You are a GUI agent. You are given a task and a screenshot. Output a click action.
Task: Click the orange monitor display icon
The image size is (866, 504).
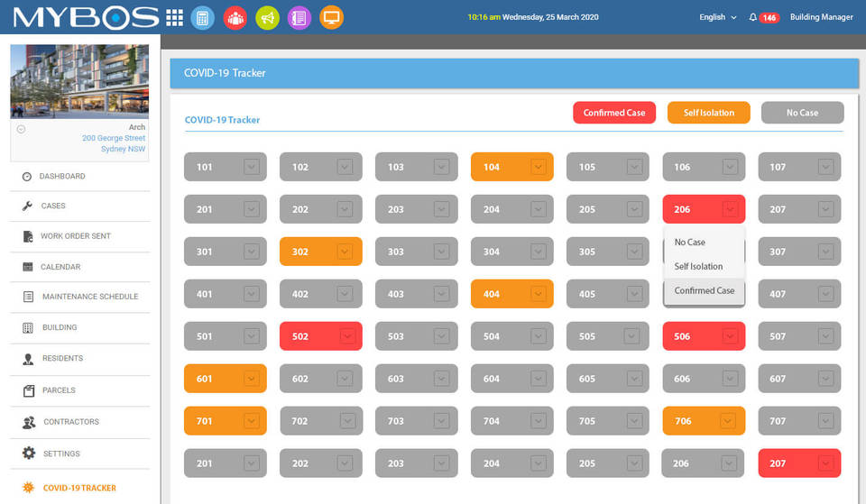click(331, 18)
